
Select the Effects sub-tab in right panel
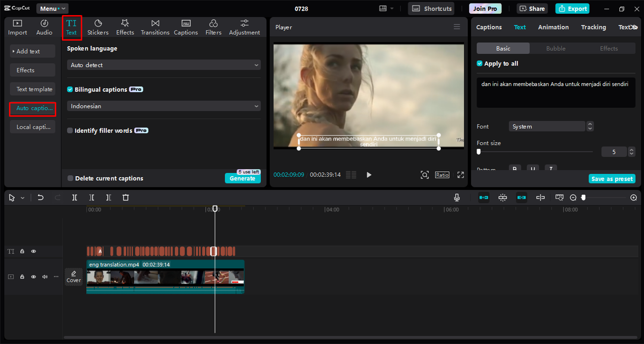tap(609, 48)
